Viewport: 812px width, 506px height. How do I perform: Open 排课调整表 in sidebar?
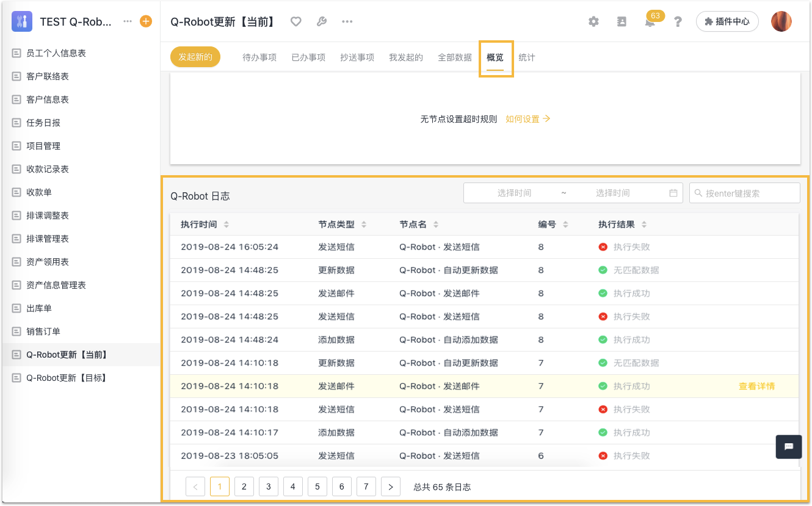click(x=80, y=215)
